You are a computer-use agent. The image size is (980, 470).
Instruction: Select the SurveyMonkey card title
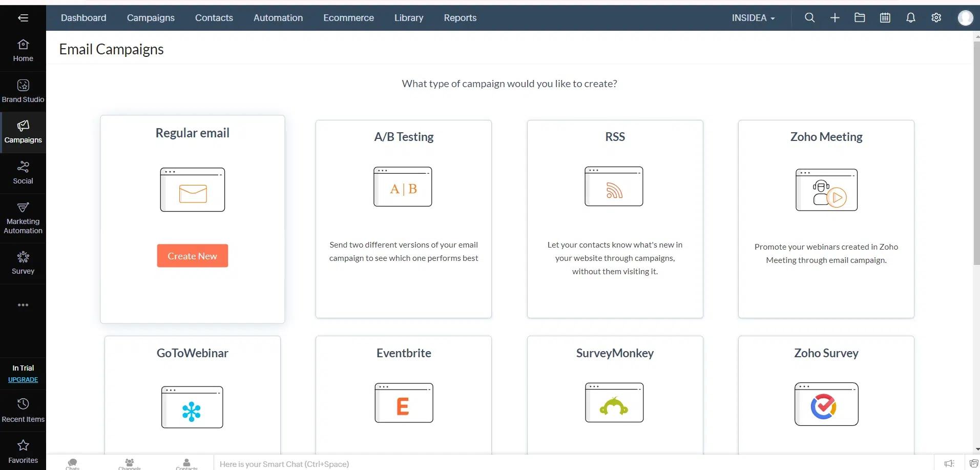[x=615, y=353]
